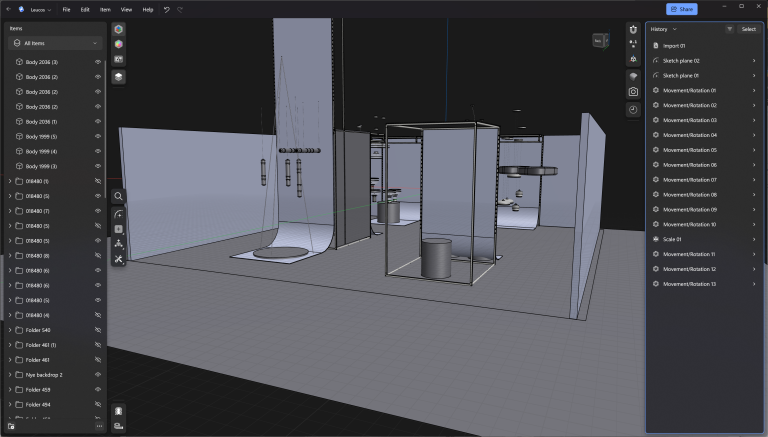The height and width of the screenshot is (437, 768).
Task: Select Import 01 in the History list
Action: [x=676, y=46]
